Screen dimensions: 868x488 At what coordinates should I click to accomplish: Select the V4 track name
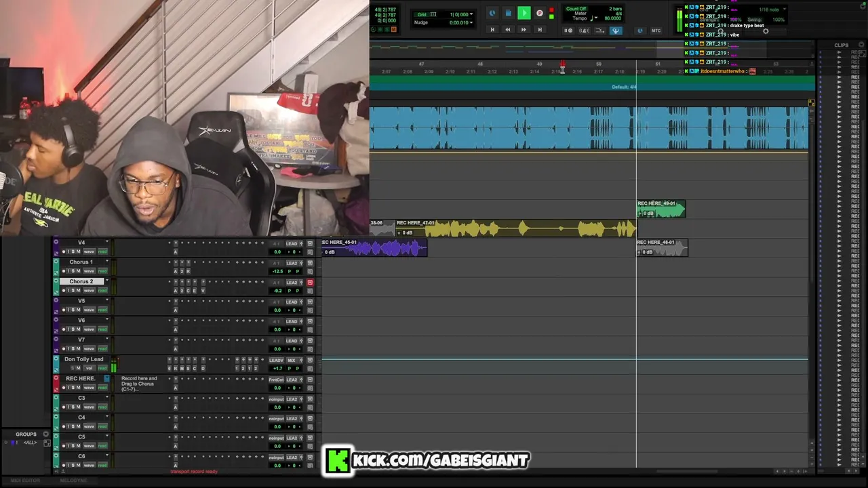pyautogui.click(x=81, y=243)
